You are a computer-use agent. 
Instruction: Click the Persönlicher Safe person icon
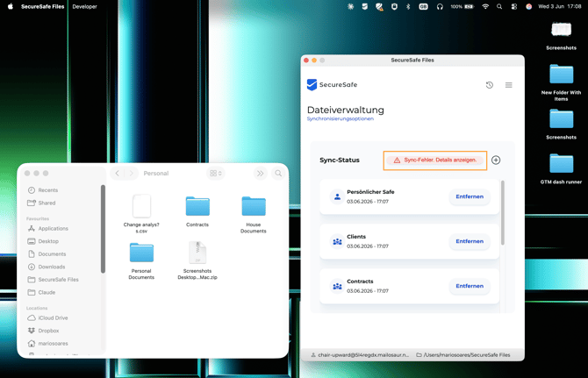pyautogui.click(x=337, y=196)
